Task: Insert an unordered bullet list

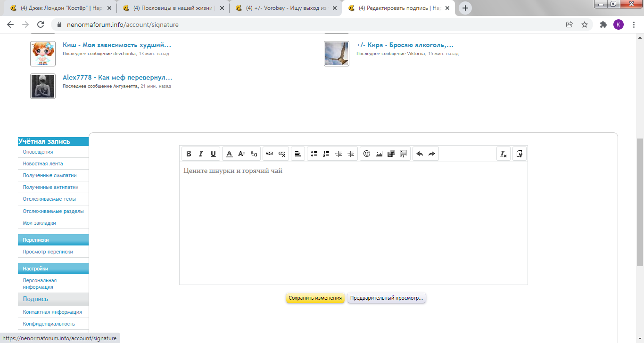Action: (x=314, y=154)
